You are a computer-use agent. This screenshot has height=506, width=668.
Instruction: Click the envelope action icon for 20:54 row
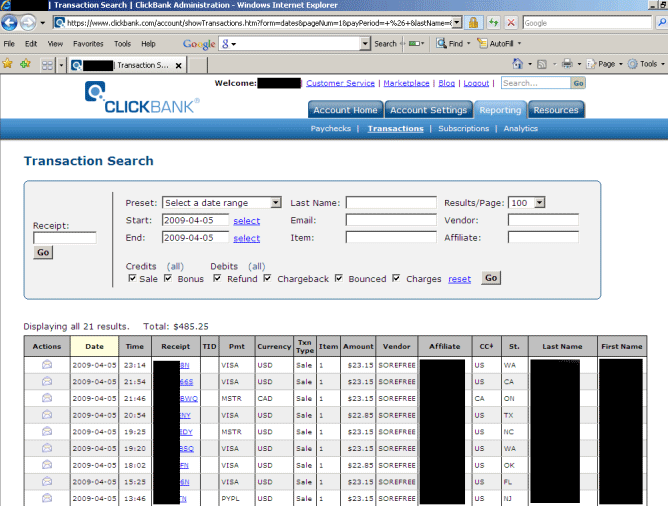[x=47, y=414]
